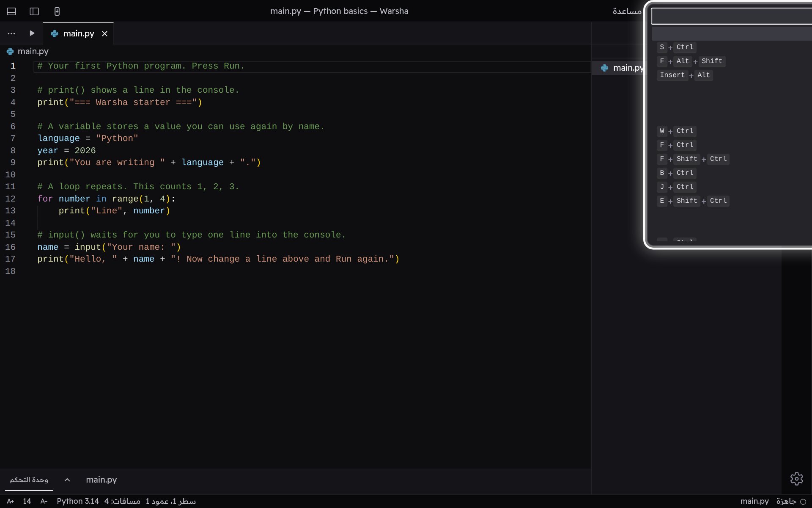Click the print("Hello, " + name line
Screen dimensions: 812x508
pos(218,259)
